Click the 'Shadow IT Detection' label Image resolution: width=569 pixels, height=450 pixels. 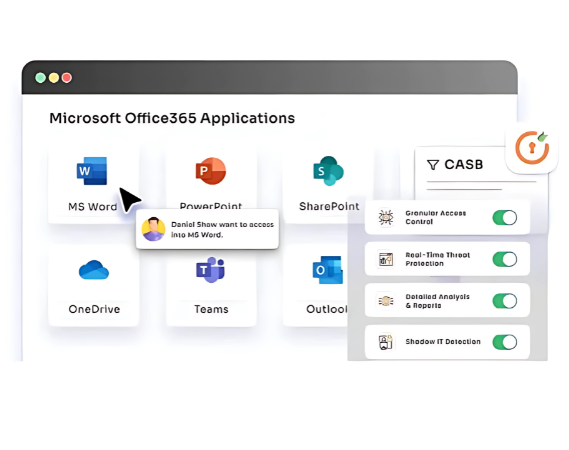(x=443, y=341)
